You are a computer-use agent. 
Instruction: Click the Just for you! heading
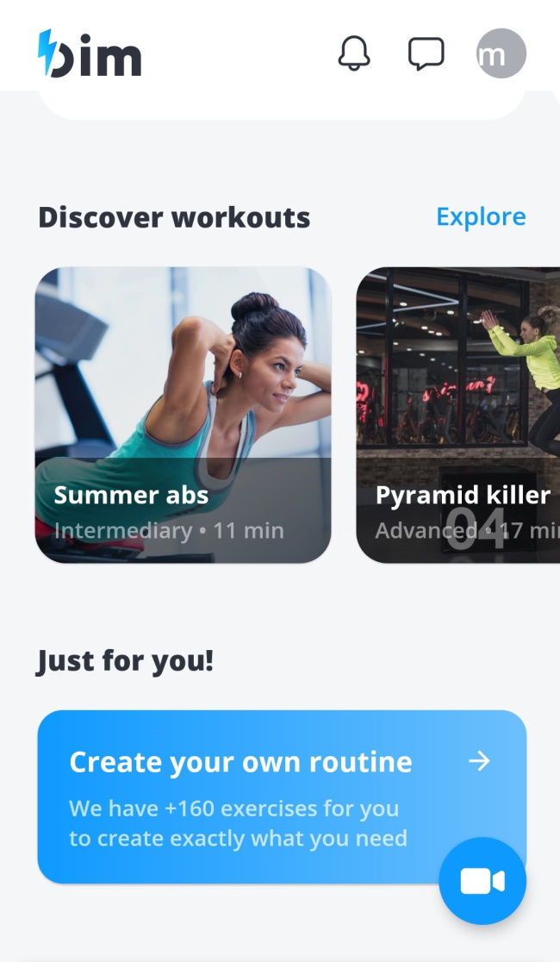click(x=125, y=661)
